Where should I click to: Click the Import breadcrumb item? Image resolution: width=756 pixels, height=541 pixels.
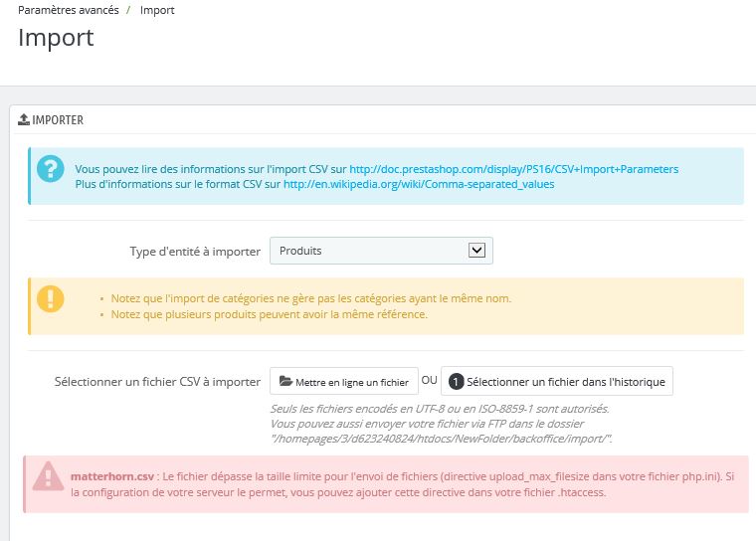(x=157, y=10)
